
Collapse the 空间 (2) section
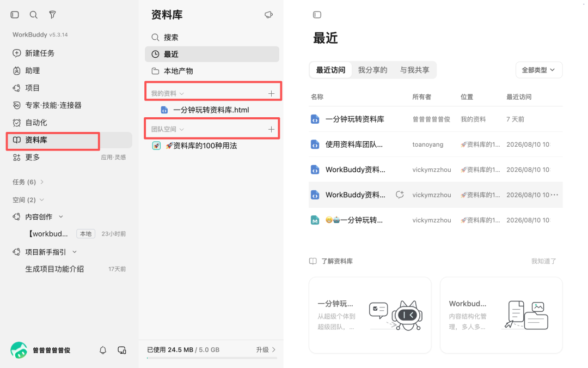tap(28, 200)
